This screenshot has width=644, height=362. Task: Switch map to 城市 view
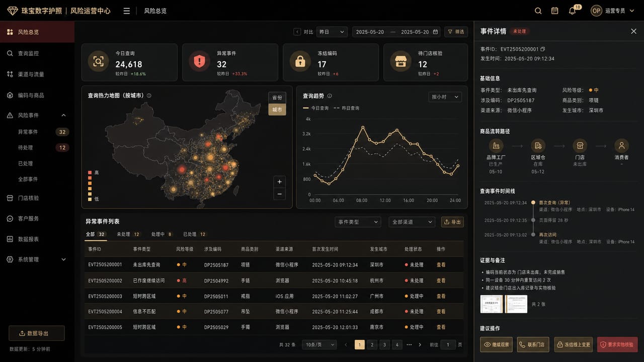[277, 110]
